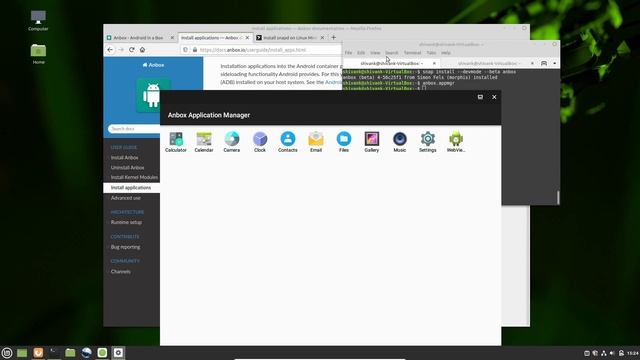Viewport: 640px width, 360px height.
Task: Launch the Clock app in Anbox
Action: [260, 142]
